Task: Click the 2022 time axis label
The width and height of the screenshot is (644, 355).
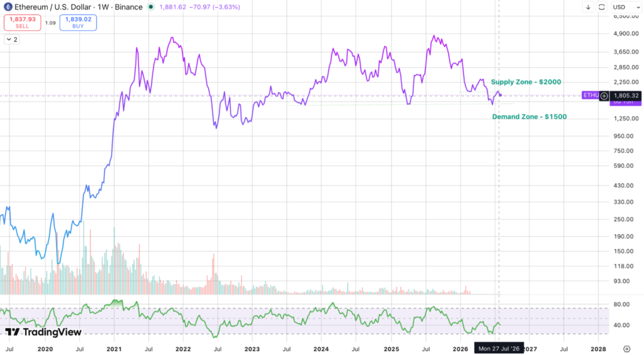Action: [183, 349]
